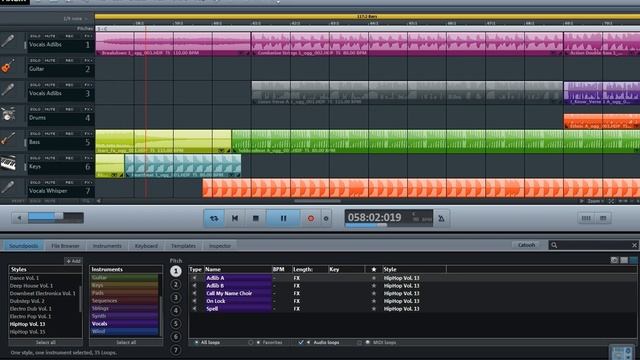This screenshot has height=360, width=640.
Task: Click the fullscreen arrows icon near Zoom
Action: (611, 201)
